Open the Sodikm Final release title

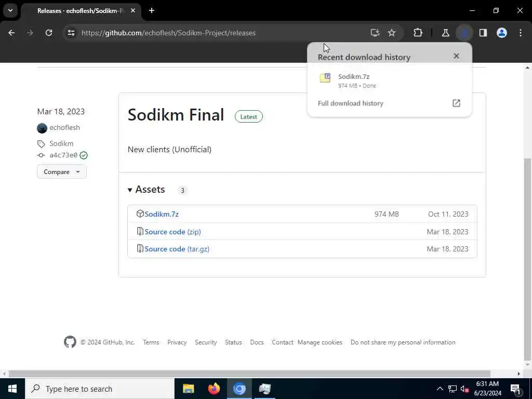176,115
